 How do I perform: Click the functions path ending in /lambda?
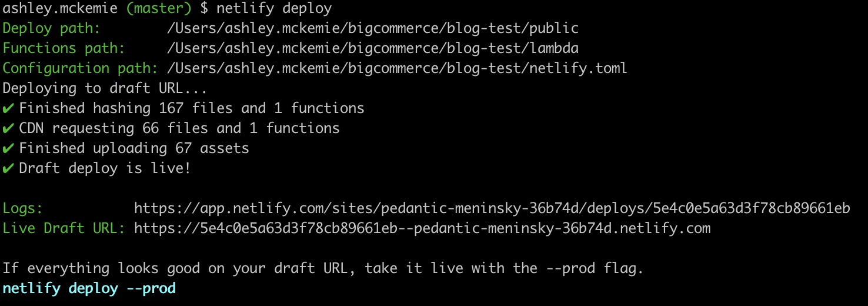coord(373,48)
